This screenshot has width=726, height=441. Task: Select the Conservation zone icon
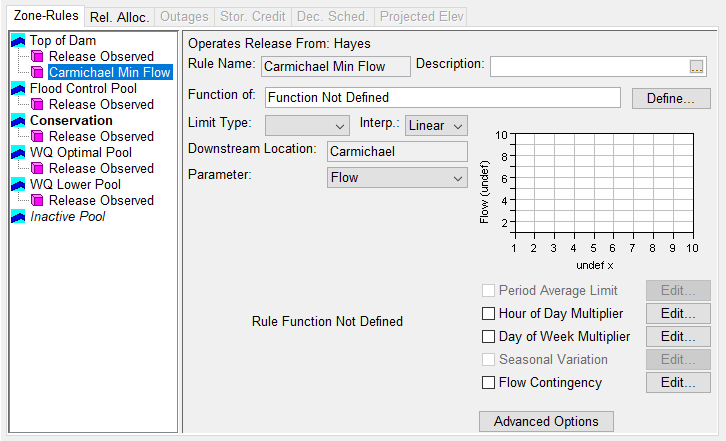coord(18,121)
